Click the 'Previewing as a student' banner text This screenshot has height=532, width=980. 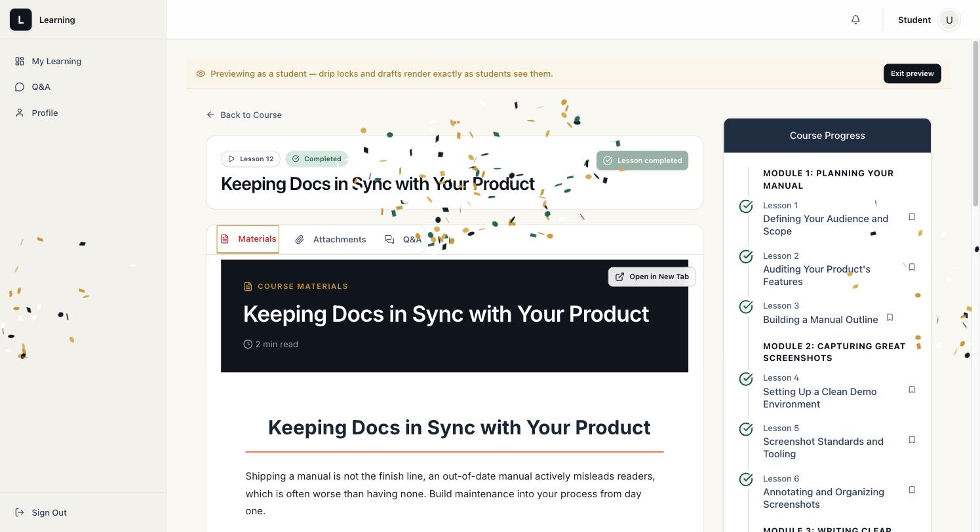(382, 73)
